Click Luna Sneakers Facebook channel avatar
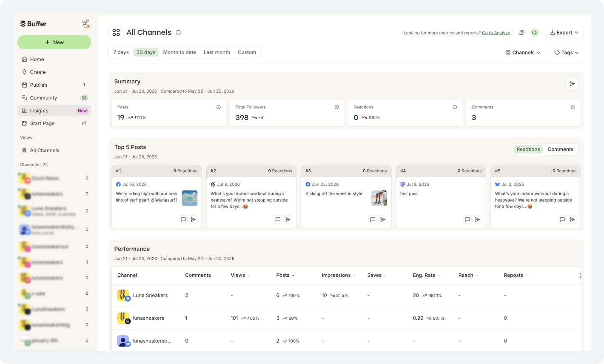Image resolution: width=604 pixels, height=364 pixels. pyautogui.click(x=123, y=295)
